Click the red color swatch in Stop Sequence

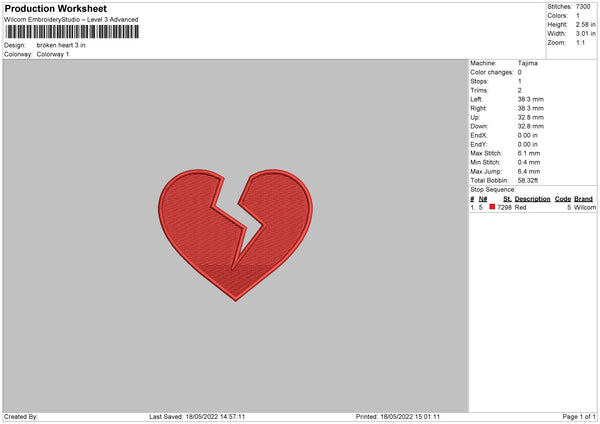click(492, 207)
